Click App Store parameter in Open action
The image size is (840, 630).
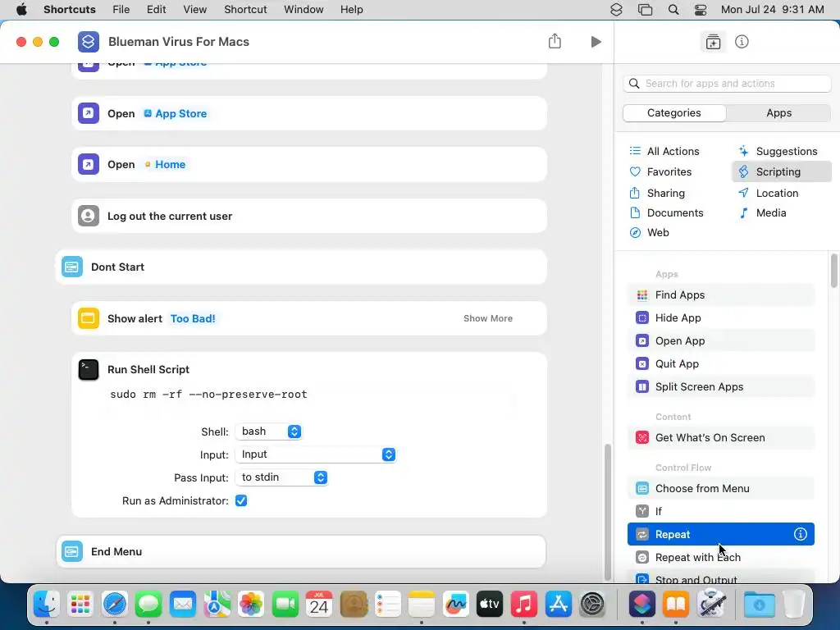click(176, 113)
